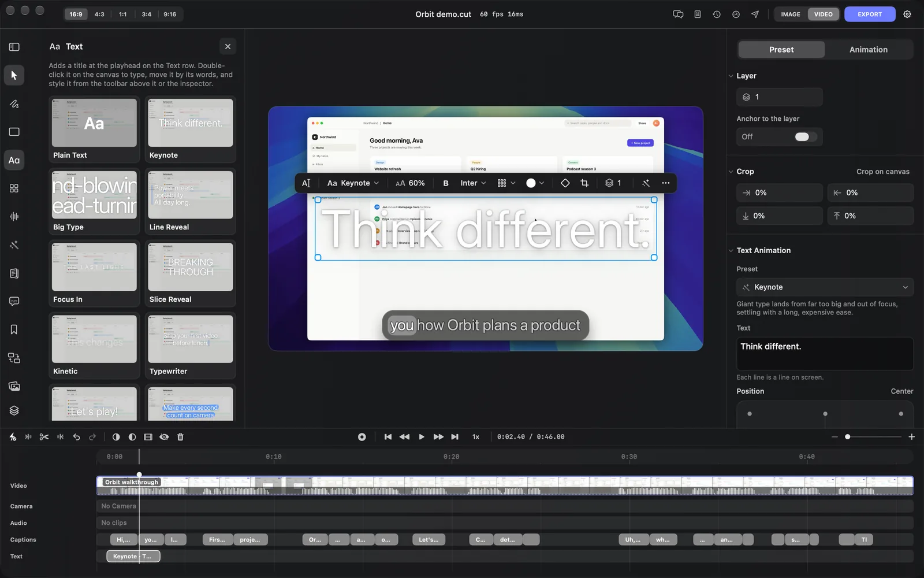924x578 pixels.
Task: Click the keyframe diamond icon in text toolbar
Action: (565, 183)
